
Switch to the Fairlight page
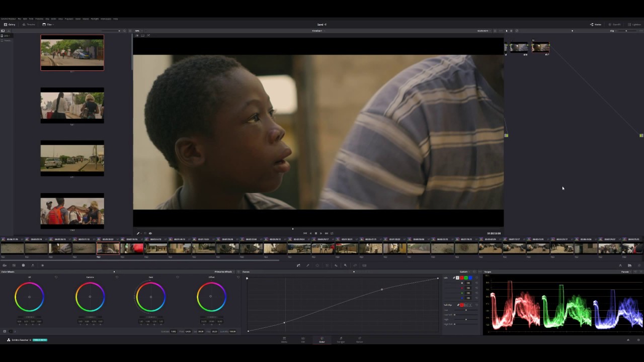tap(341, 340)
